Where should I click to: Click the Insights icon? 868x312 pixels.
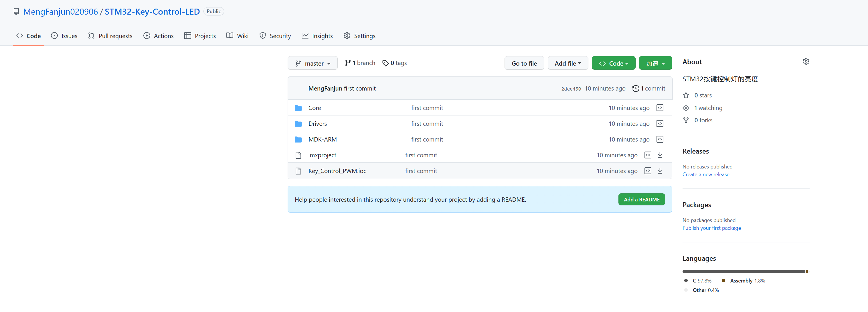click(306, 36)
